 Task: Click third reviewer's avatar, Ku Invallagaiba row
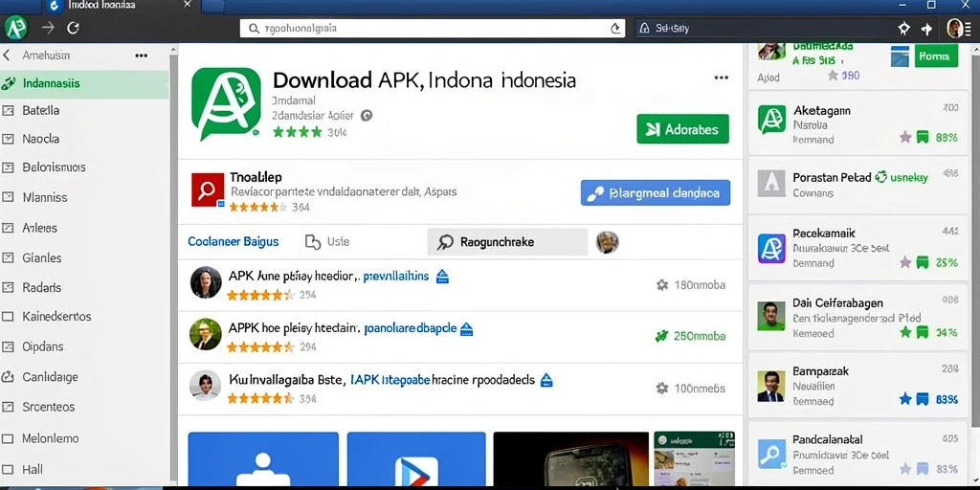coord(206,386)
